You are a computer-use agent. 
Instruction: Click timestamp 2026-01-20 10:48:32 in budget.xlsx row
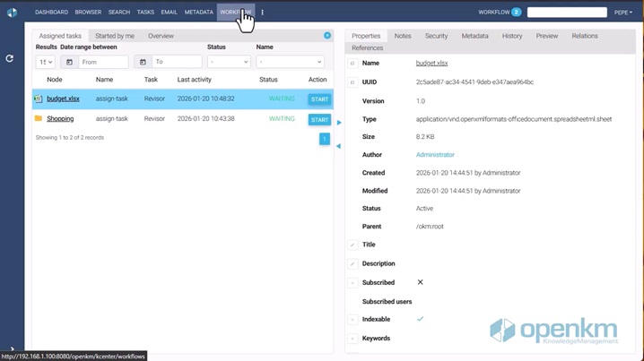(205, 99)
